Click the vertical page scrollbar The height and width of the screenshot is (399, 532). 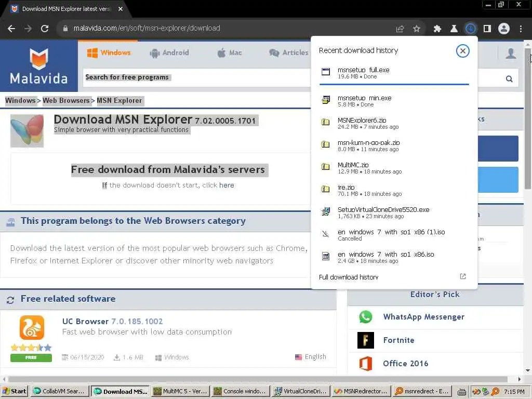click(x=528, y=119)
